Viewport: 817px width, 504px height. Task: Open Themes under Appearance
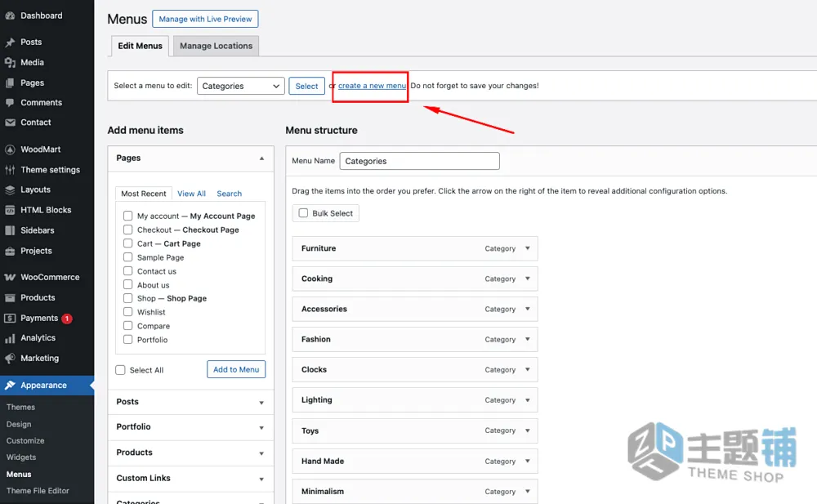coord(21,407)
